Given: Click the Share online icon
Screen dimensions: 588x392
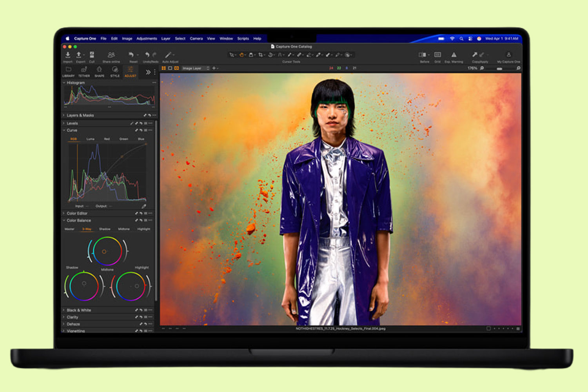Looking at the screenshot, I should tap(111, 56).
